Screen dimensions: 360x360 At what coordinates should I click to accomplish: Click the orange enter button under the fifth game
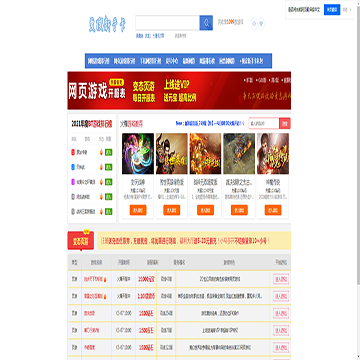[273, 210]
